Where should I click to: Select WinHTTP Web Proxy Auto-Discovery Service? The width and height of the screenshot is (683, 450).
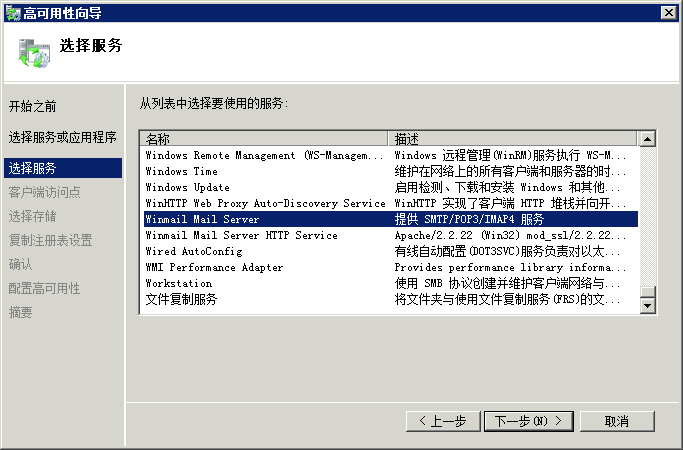[x=391, y=203]
